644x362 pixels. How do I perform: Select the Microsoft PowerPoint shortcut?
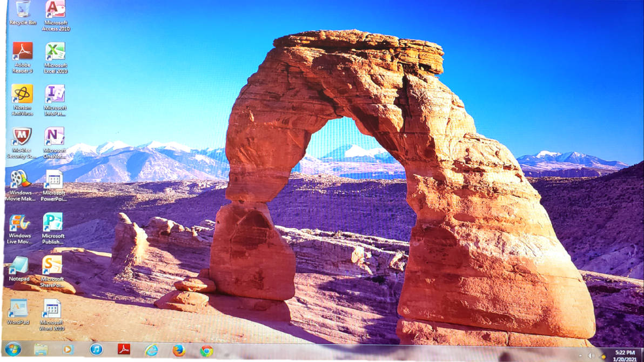(x=54, y=185)
